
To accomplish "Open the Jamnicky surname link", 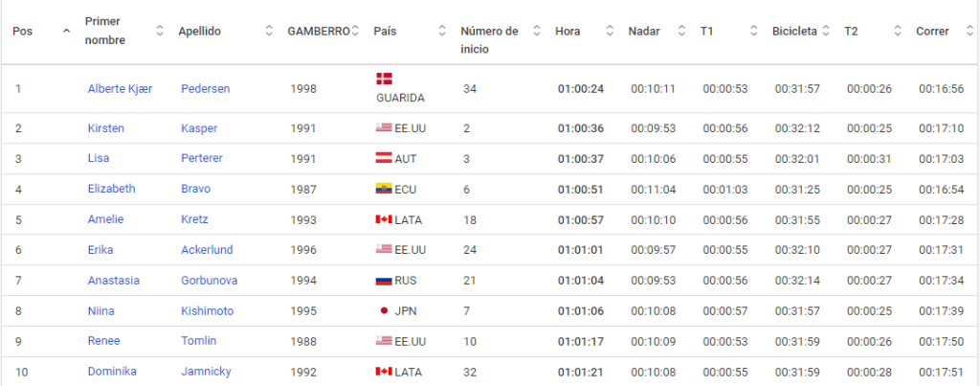I will tap(206, 371).
